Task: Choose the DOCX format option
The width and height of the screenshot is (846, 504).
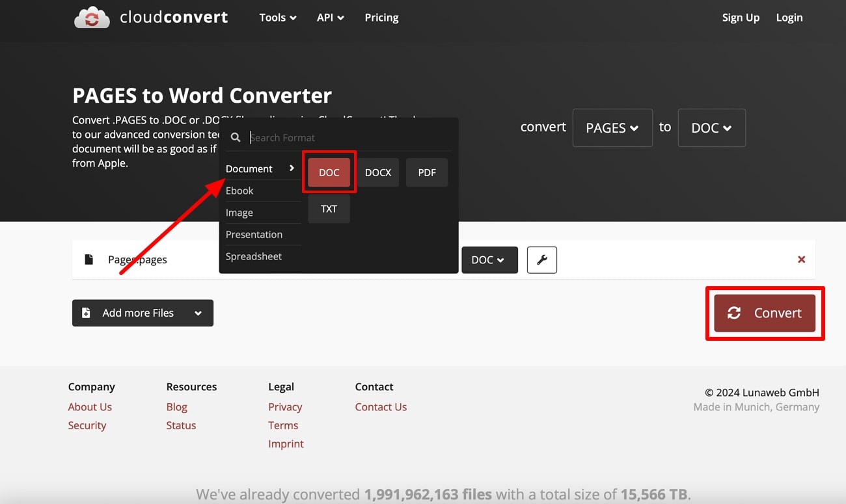Action: [378, 172]
